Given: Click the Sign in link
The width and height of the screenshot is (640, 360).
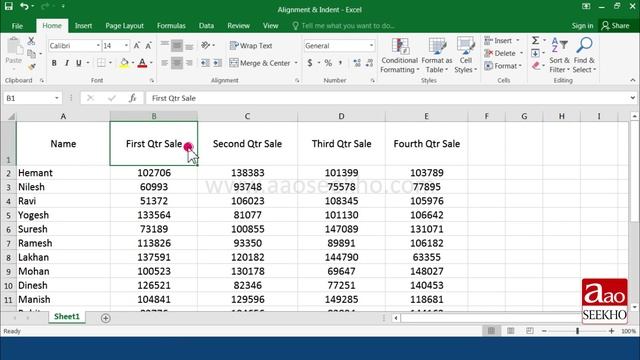Looking at the screenshot, I should pyautogui.click(x=582, y=26).
